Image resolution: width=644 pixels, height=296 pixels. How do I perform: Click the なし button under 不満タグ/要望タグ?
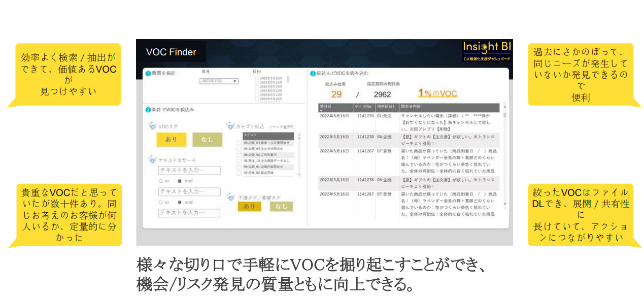pyautogui.click(x=281, y=206)
